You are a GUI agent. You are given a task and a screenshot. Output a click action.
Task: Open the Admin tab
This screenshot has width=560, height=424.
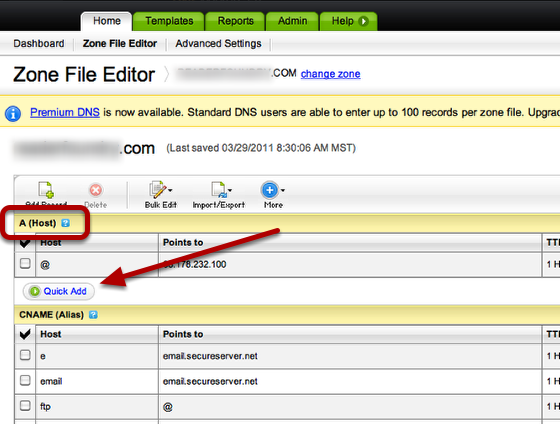pos(292,21)
